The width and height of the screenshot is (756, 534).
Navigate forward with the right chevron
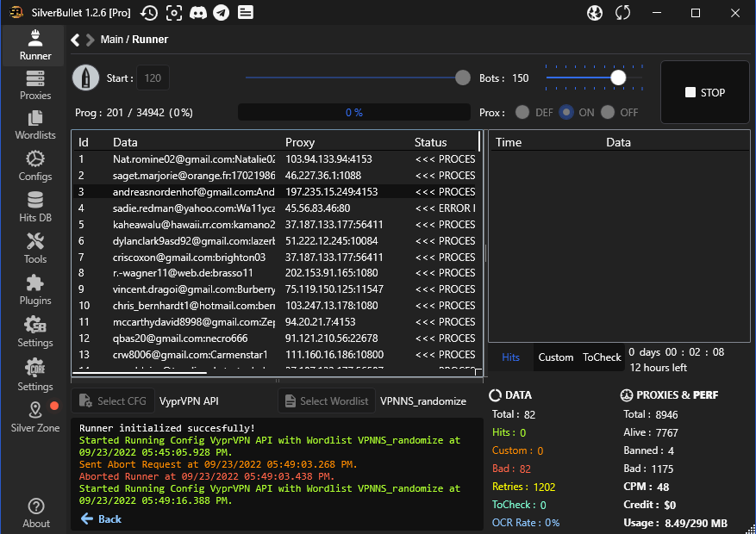click(90, 40)
